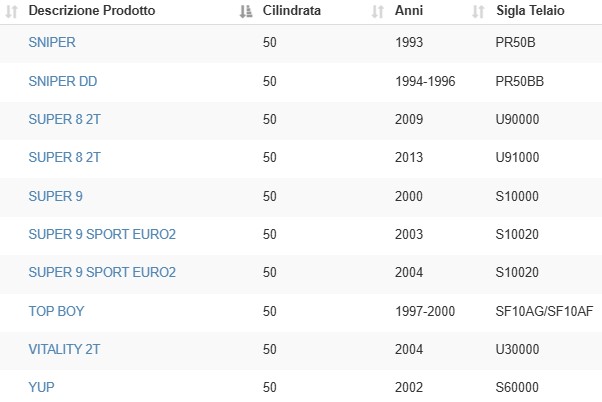Select the row with frame code PR50BB
Screen dimensions: 602x402
(301, 82)
